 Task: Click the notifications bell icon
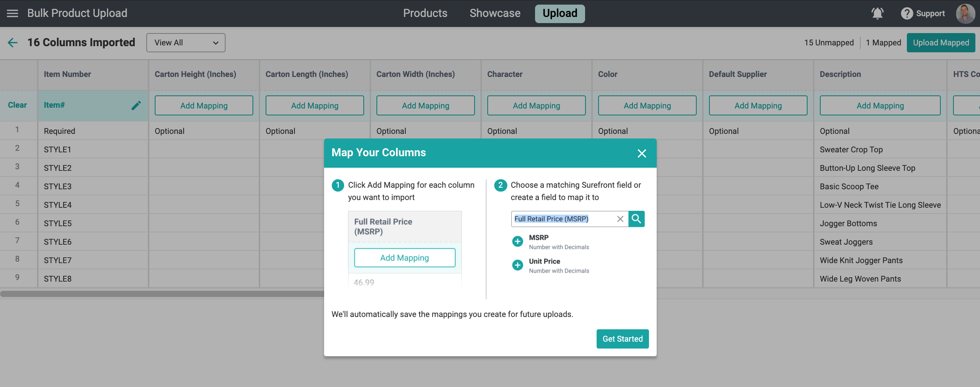pos(877,13)
